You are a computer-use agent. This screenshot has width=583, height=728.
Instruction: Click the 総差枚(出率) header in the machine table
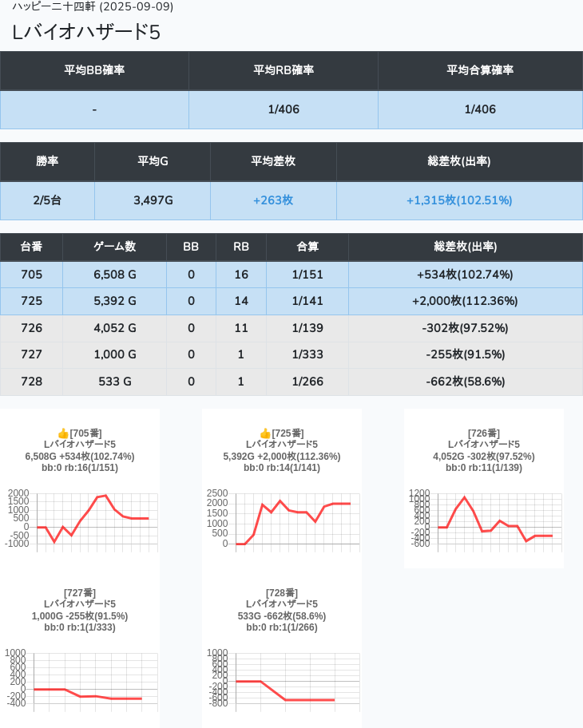[465, 247]
